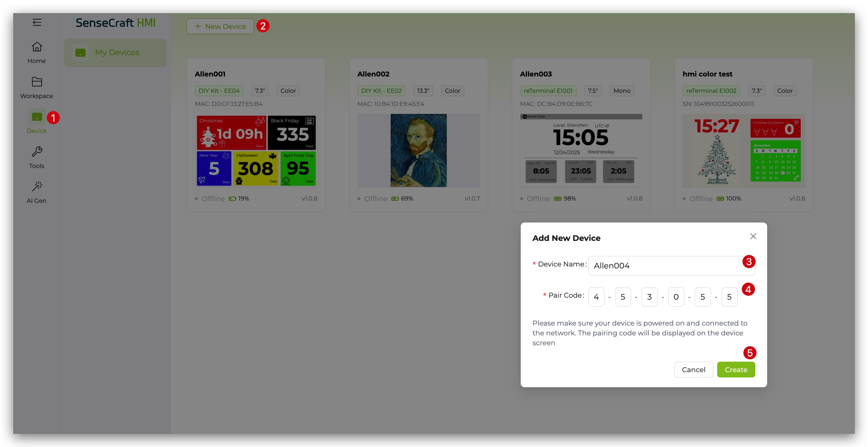
Task: Click the Create button
Action: pos(736,370)
